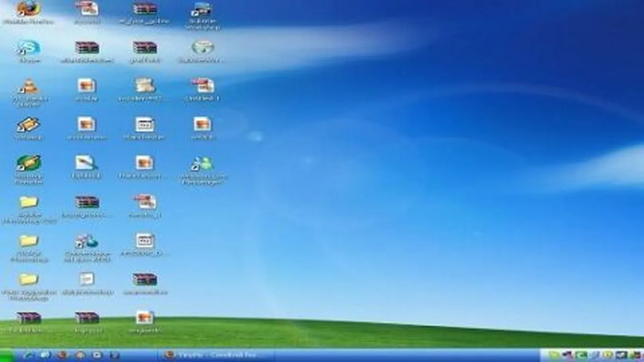Image resolution: width=644 pixels, height=362 pixels.
Task: Launch Skype from the desktop
Action: pos(28,48)
